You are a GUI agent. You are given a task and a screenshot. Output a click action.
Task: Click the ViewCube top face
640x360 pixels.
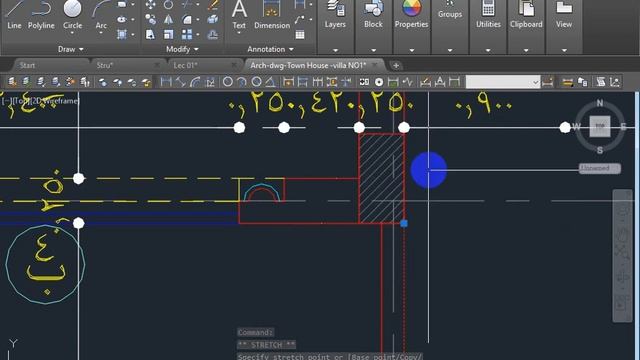coord(600,126)
